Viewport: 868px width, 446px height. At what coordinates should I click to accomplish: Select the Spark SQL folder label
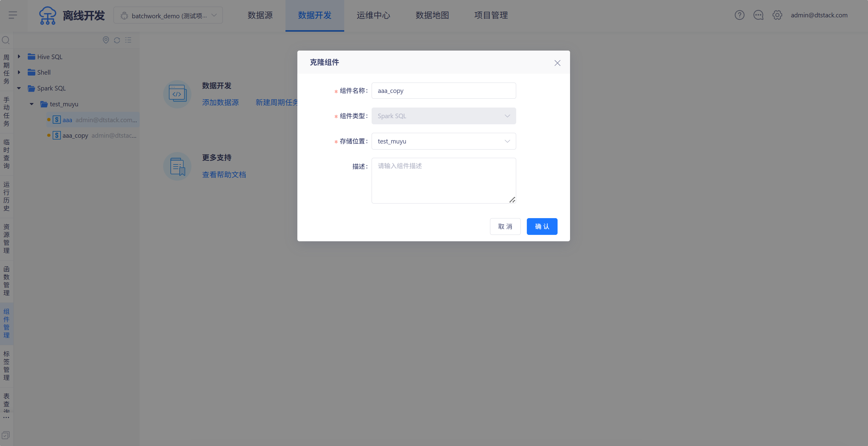pos(51,88)
